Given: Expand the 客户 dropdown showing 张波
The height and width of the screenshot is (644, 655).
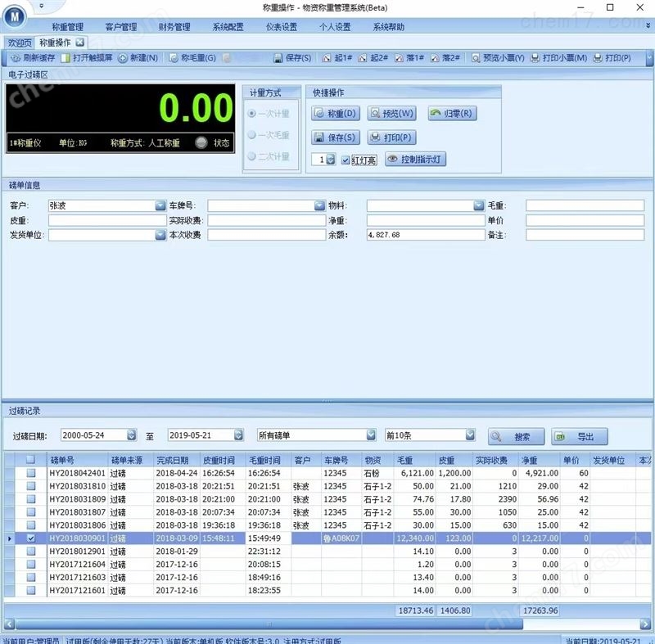Looking at the screenshot, I should pos(160,206).
